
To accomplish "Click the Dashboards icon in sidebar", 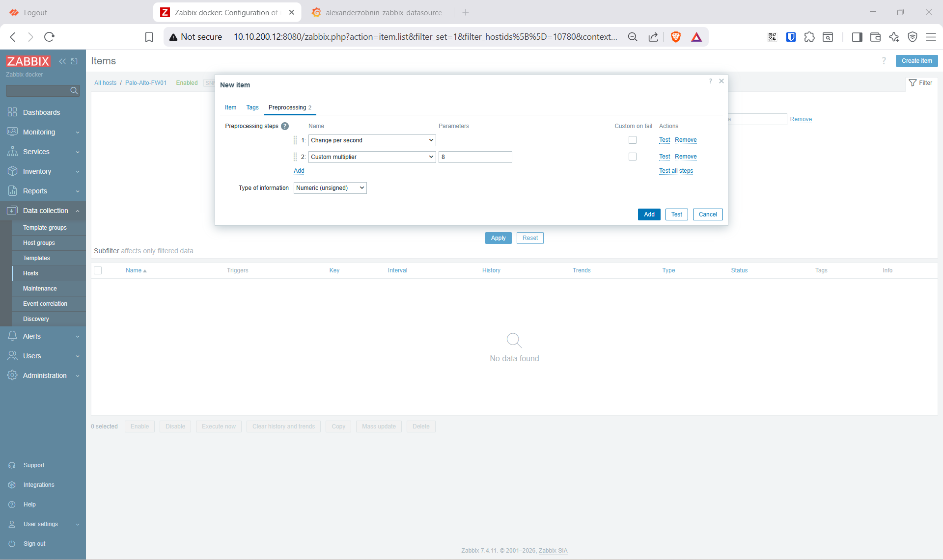I will point(12,112).
